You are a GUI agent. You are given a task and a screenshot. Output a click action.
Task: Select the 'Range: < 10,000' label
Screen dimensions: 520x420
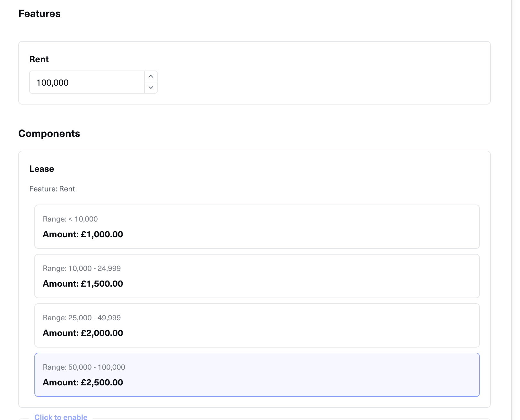70,219
